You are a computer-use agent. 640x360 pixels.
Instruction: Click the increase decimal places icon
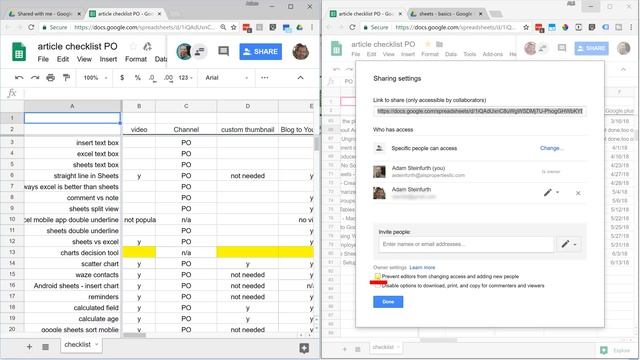[168, 78]
